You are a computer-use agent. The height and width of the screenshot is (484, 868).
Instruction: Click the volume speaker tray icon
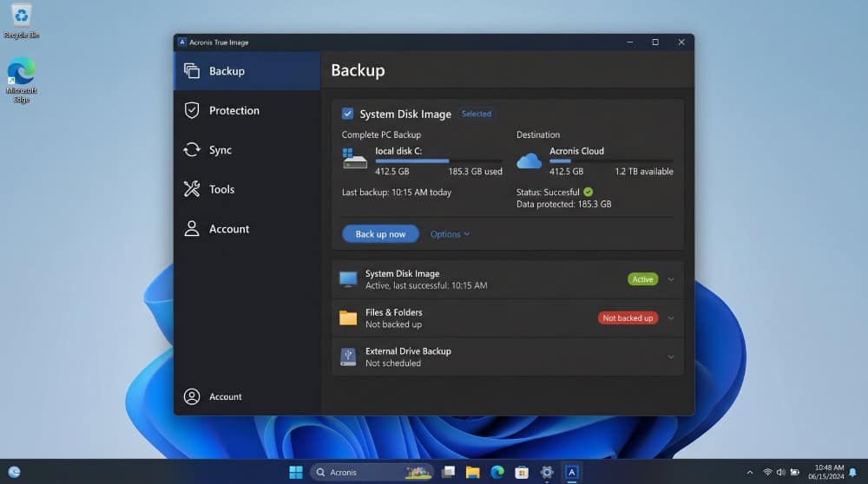[780, 472]
